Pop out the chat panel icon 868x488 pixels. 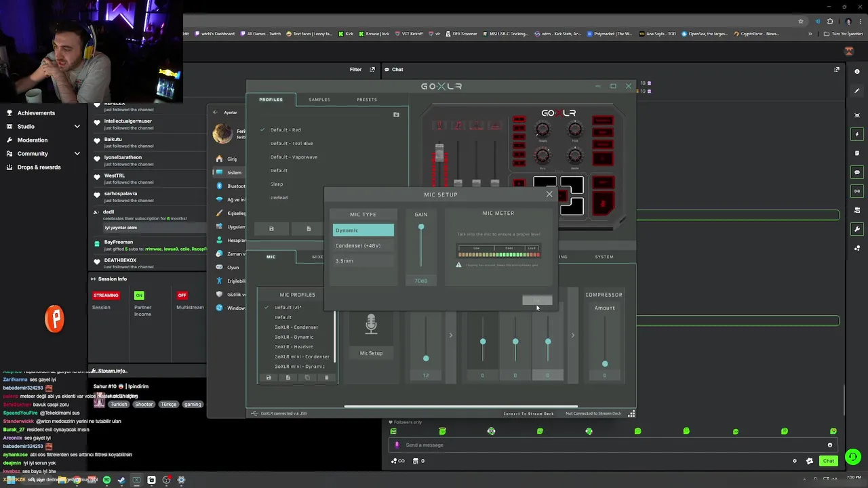click(x=836, y=69)
